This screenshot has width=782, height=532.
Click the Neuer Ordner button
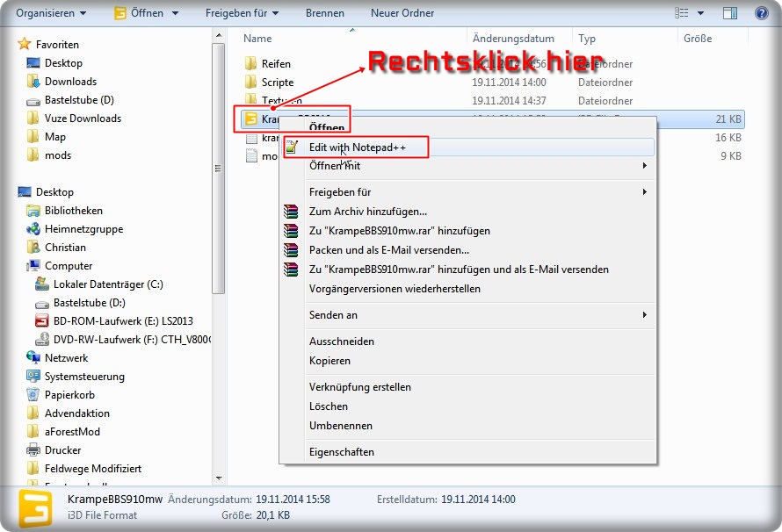pyautogui.click(x=402, y=13)
